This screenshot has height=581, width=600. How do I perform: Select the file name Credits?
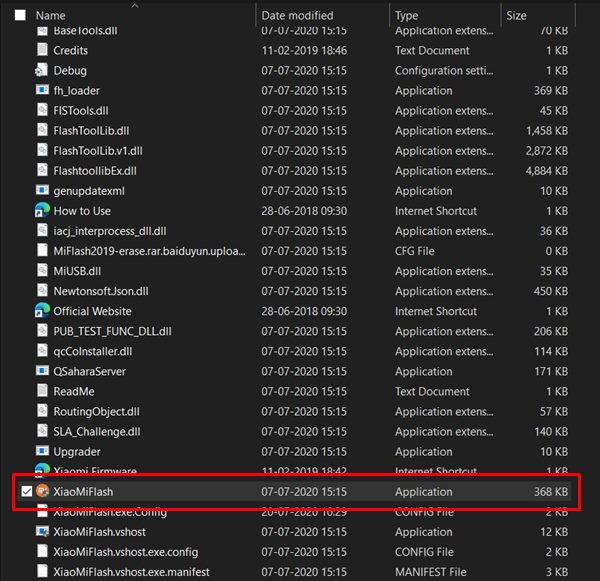[x=70, y=51]
